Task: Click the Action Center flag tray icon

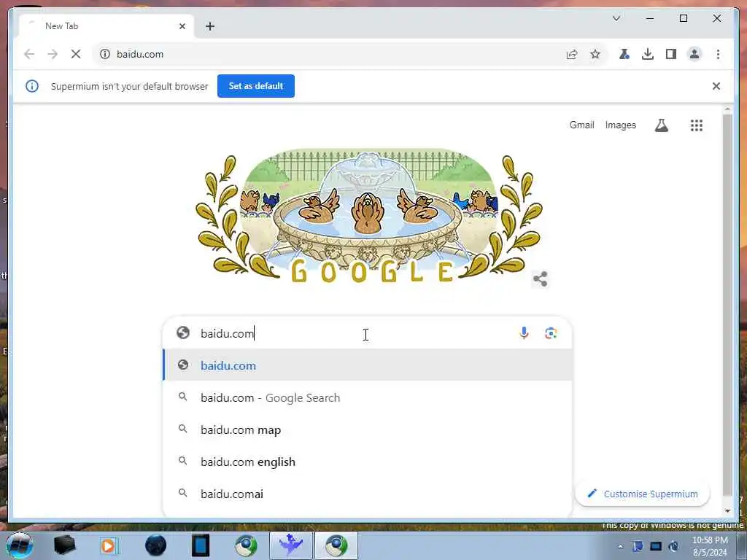Action: click(x=638, y=546)
